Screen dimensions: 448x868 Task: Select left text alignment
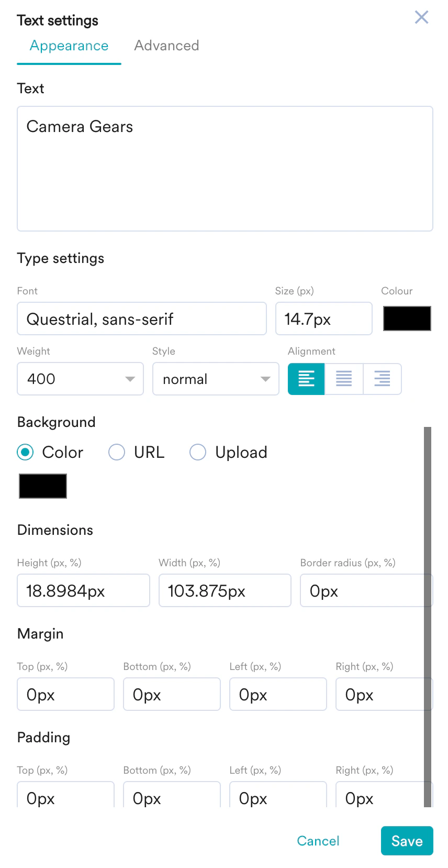(306, 379)
